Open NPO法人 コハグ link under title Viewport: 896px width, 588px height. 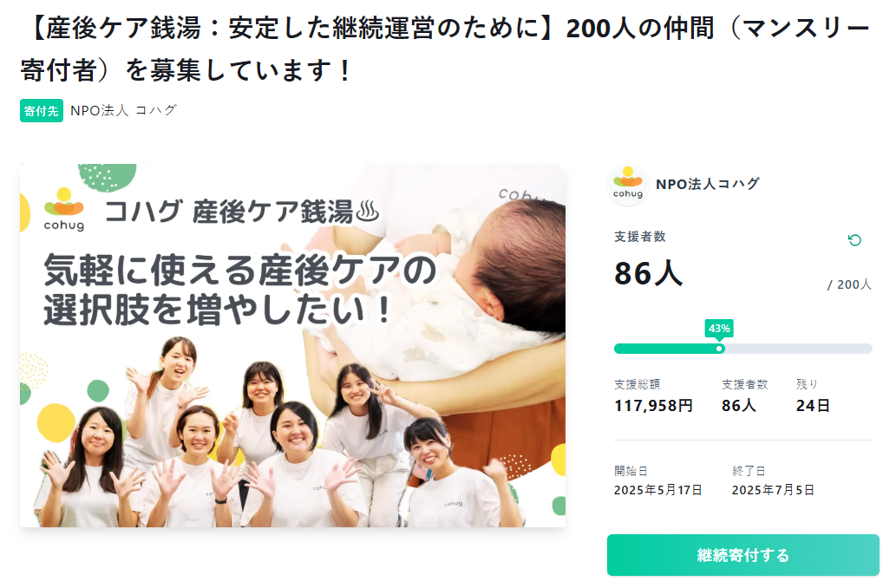point(123,111)
